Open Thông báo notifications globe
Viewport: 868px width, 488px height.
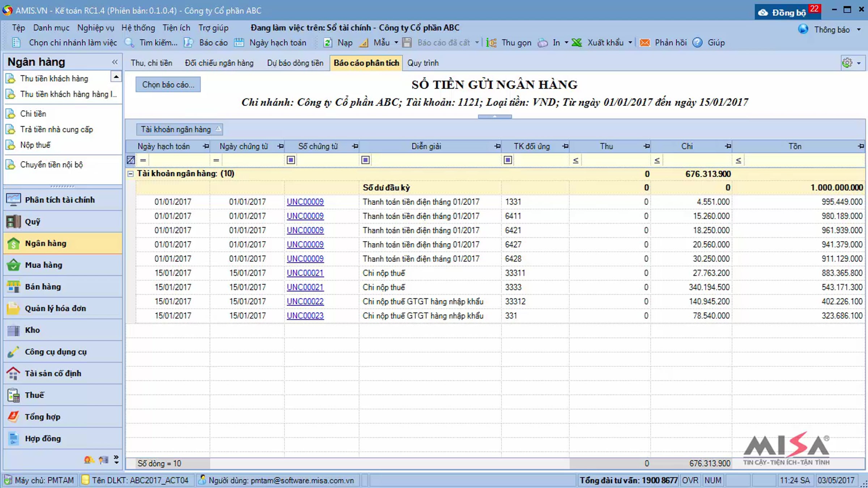click(803, 29)
